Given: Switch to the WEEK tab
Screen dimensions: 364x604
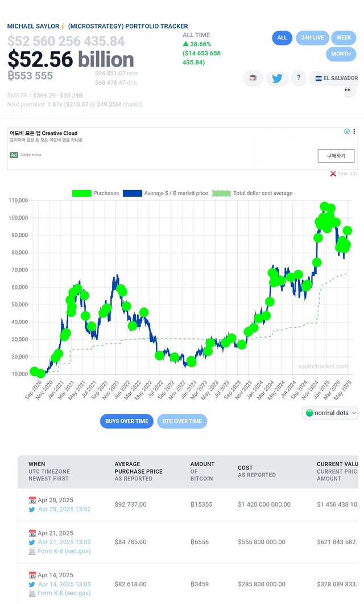Looking at the screenshot, I should click(344, 38).
